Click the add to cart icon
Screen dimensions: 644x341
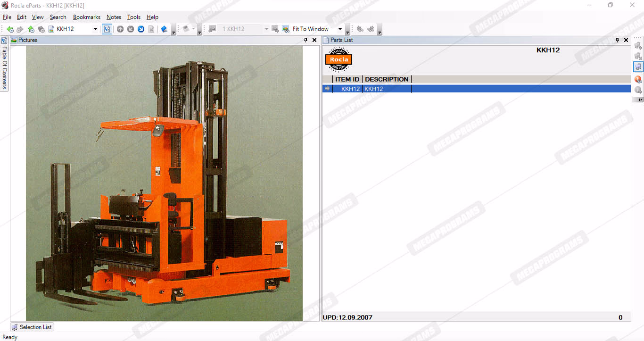point(638,46)
